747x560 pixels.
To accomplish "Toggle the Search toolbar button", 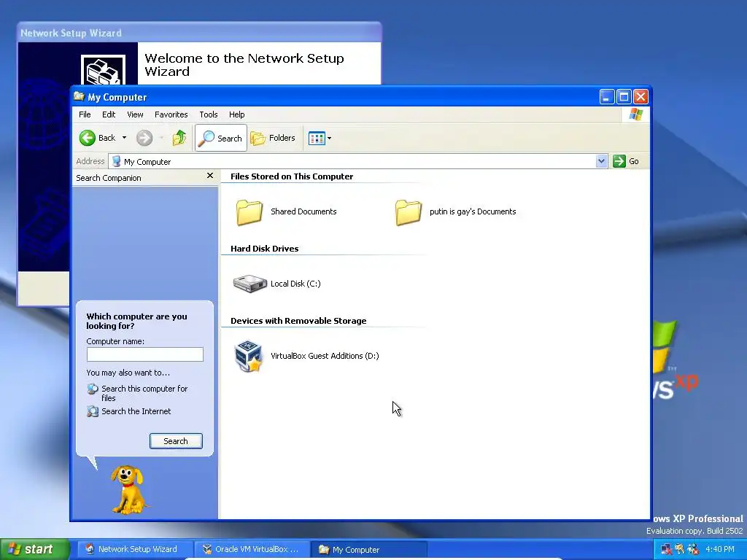I will pos(220,138).
